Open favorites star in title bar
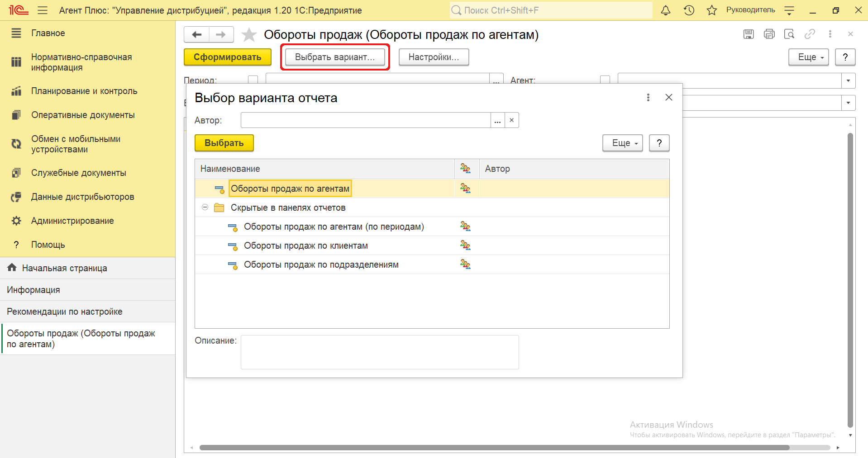 (x=712, y=10)
